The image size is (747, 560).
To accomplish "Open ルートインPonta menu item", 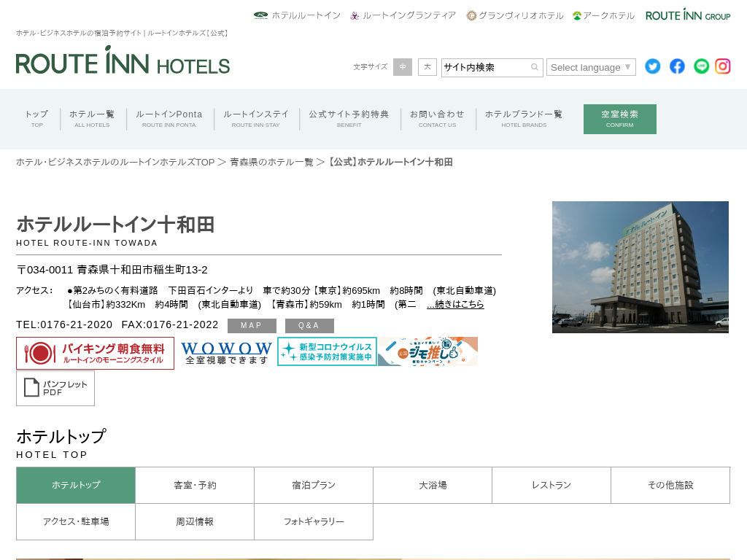I will click(169, 119).
